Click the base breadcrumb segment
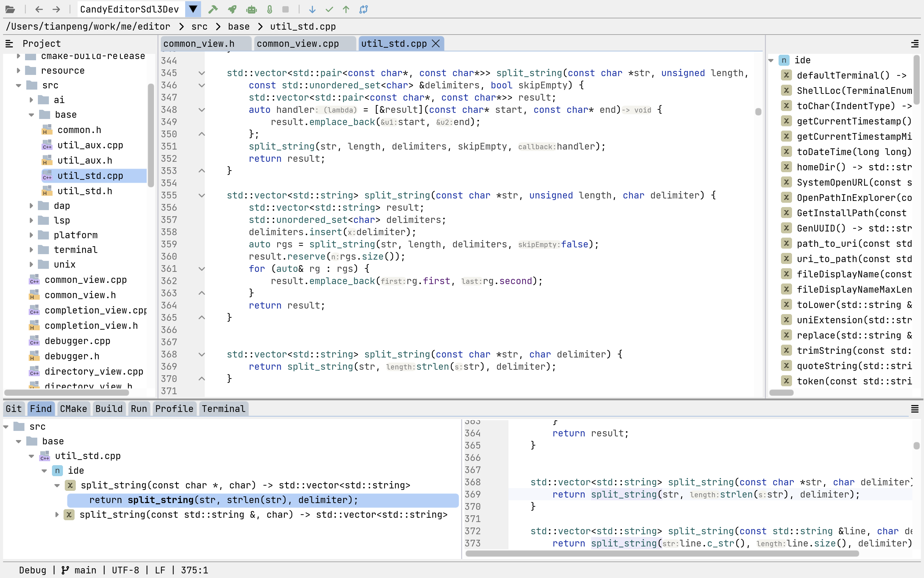Image resolution: width=924 pixels, height=578 pixels. 239,26
